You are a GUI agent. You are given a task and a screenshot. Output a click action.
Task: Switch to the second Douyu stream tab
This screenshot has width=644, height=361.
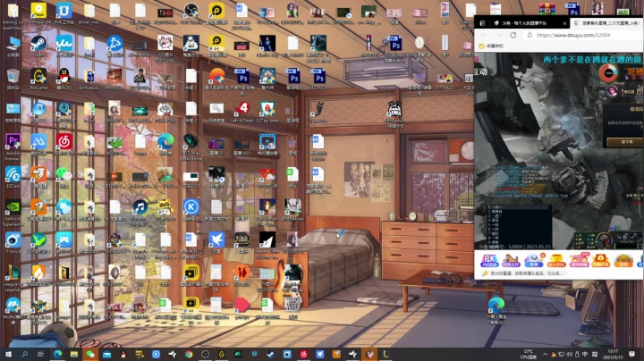607,23
